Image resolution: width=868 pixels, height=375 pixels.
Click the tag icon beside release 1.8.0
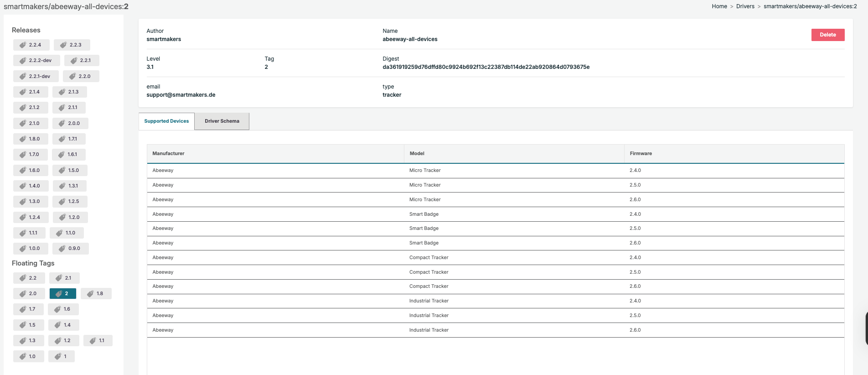[23, 139]
